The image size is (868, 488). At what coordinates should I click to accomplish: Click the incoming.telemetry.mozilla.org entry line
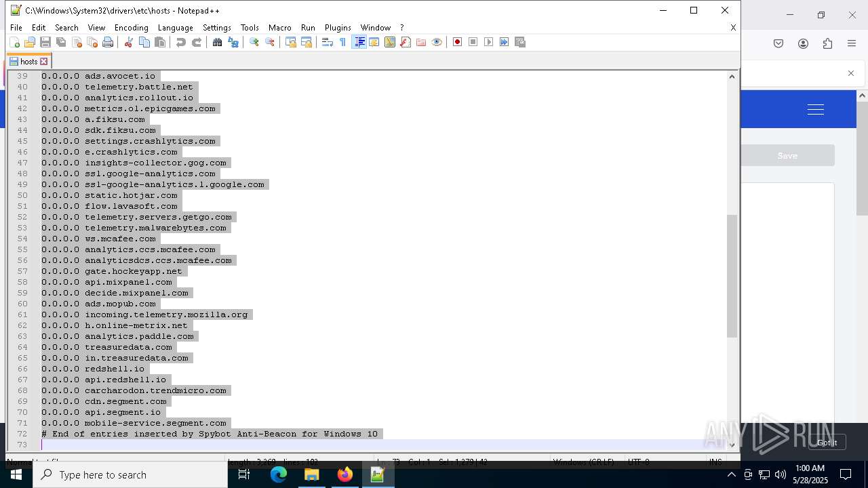tap(144, 314)
